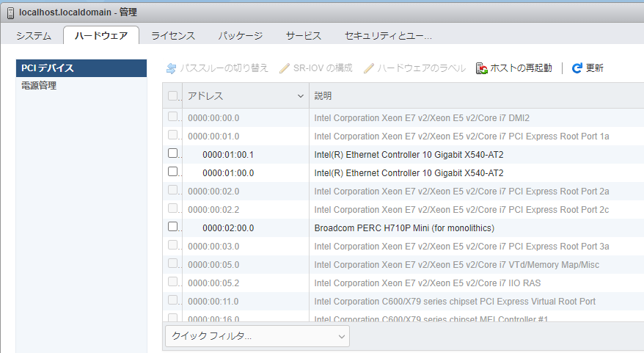Check the box for device 0000:01:00.0
Image resolution: width=644 pixels, height=353 pixels.
[x=173, y=172]
